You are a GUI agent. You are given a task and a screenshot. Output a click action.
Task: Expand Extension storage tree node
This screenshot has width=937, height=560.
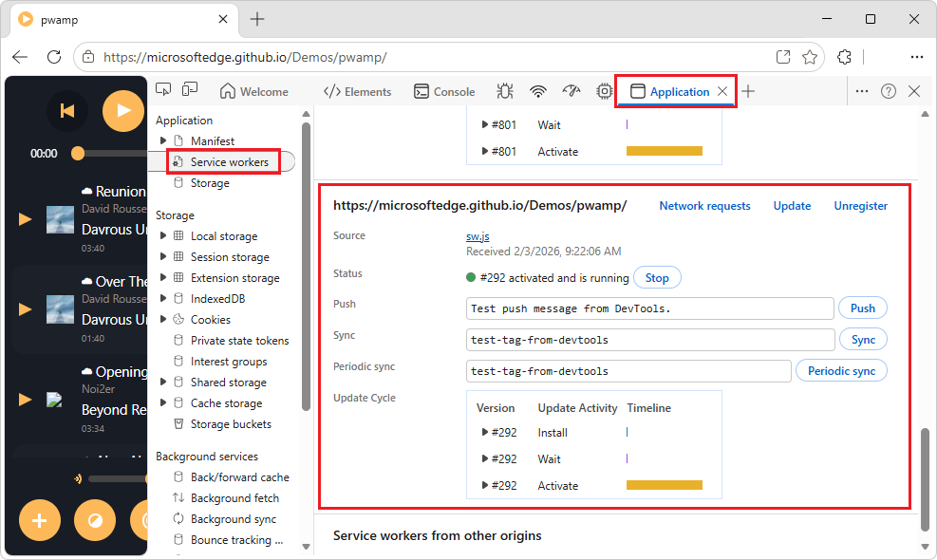click(x=163, y=278)
